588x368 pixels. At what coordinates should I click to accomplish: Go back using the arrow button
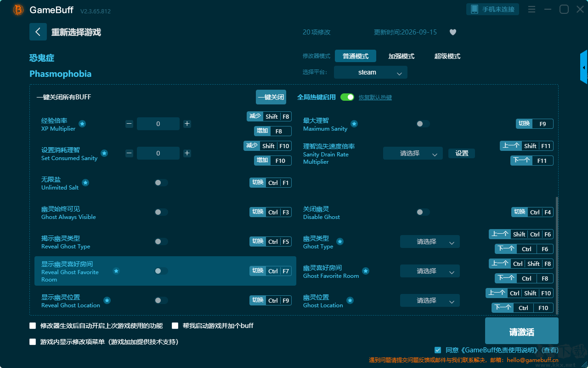point(38,32)
